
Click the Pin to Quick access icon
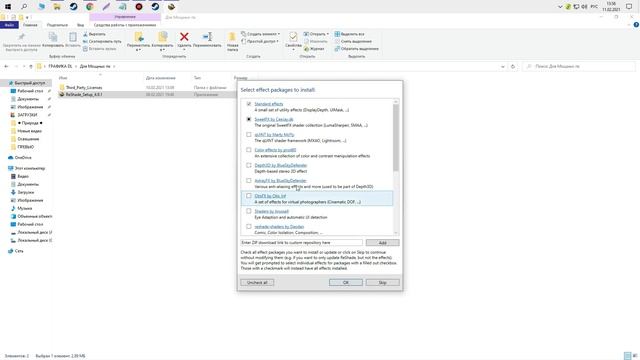click(21, 37)
